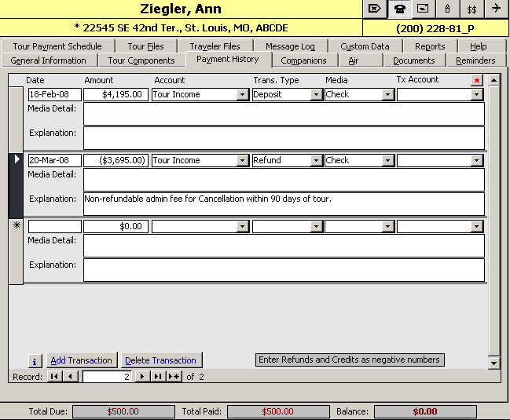Open the Message Log tab
Image resolution: width=510 pixels, height=420 pixels.
[290, 46]
